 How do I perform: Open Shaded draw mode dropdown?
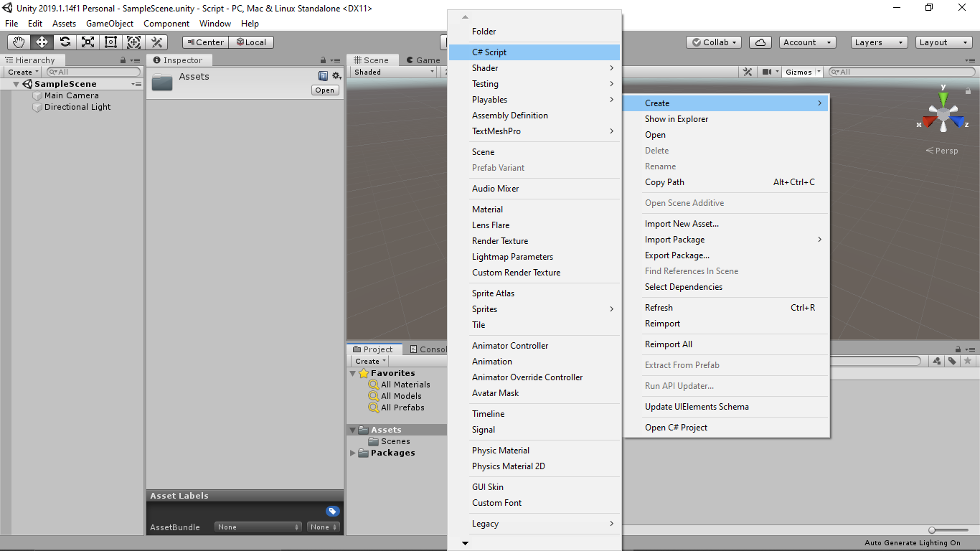coord(394,72)
